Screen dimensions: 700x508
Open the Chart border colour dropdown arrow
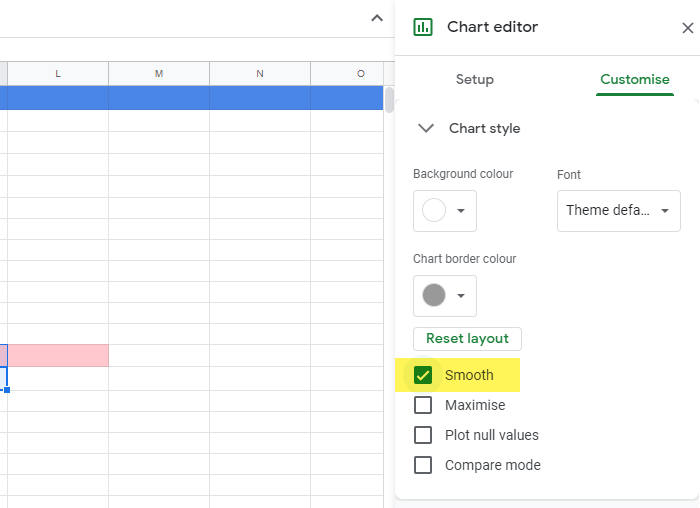[461, 296]
